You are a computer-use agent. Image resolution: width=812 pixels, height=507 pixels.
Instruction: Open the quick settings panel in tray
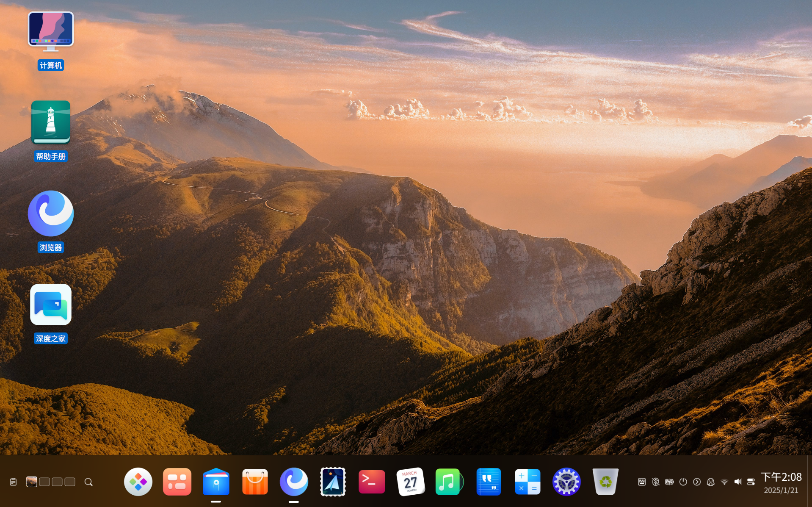point(751,482)
